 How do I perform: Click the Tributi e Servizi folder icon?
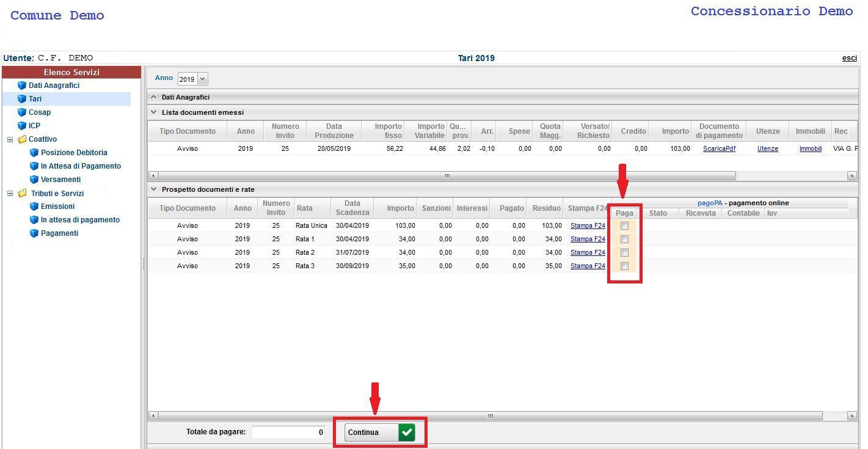(22, 193)
